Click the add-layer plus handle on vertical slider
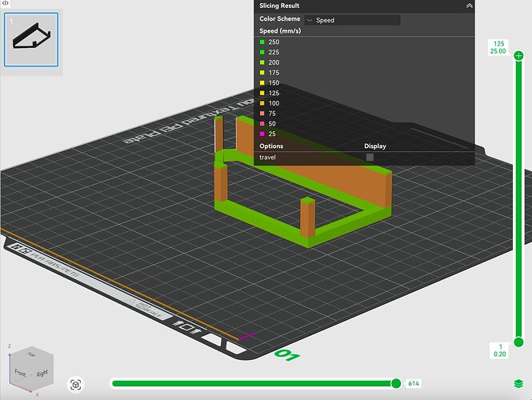532x400 pixels. (x=518, y=56)
